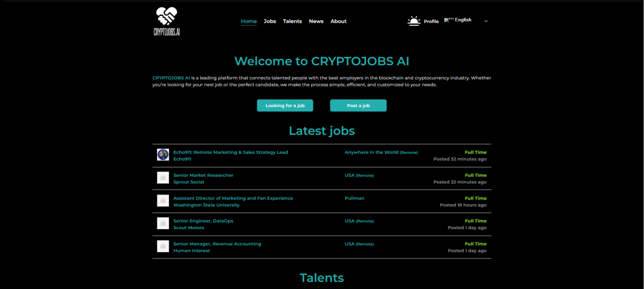Click USA (Remote) on the Scout Motors row
This screenshot has height=289, width=644.
pyautogui.click(x=359, y=221)
